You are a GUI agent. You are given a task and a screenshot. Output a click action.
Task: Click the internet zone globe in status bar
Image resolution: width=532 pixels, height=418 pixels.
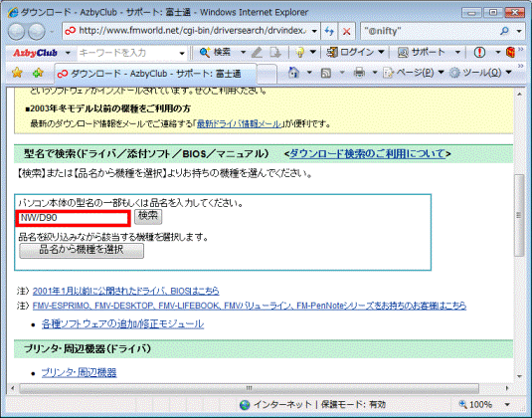(245, 404)
